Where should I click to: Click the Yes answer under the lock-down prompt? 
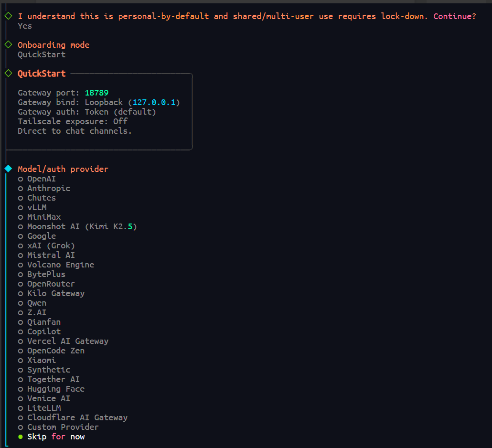(25, 26)
